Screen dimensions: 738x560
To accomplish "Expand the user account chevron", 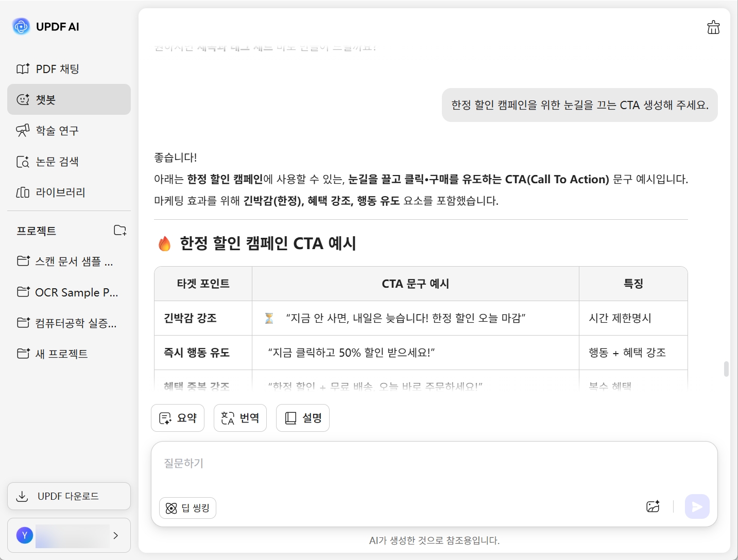I will [x=116, y=535].
